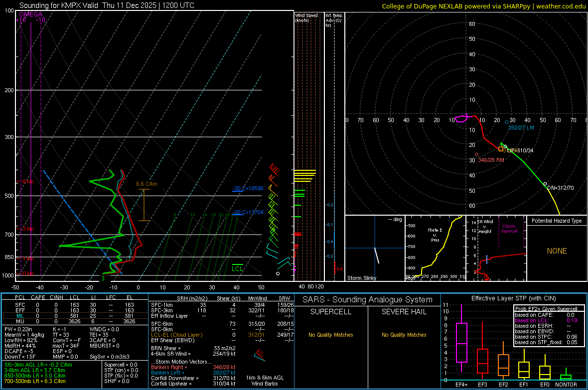The image size is (588, 390).
Task: Click the Bunkers right-mover circle on the hodograph
Action: (476, 154)
